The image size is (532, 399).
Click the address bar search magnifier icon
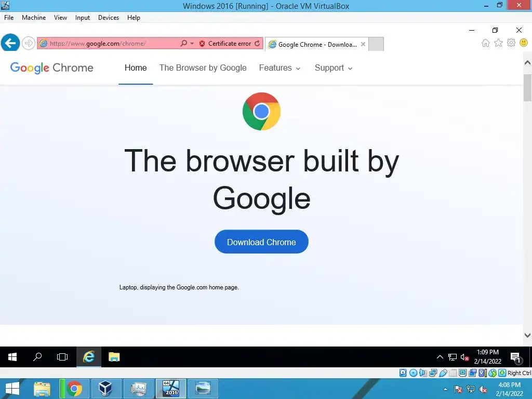point(183,44)
